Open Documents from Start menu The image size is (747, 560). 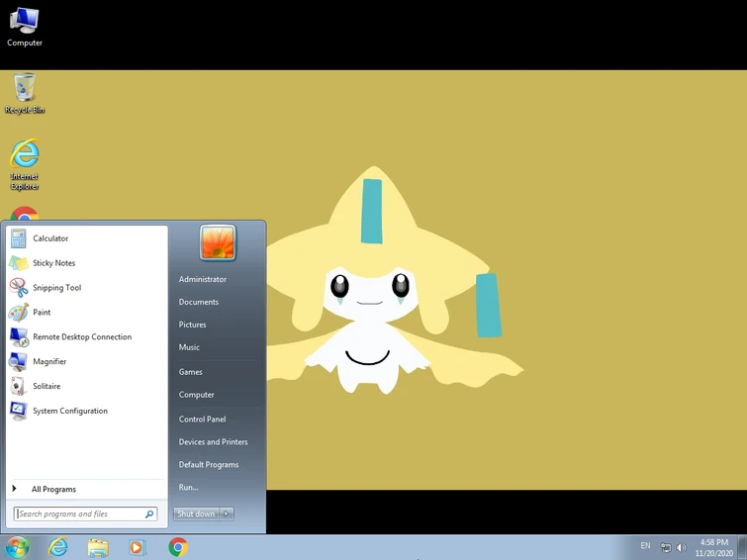tap(199, 302)
